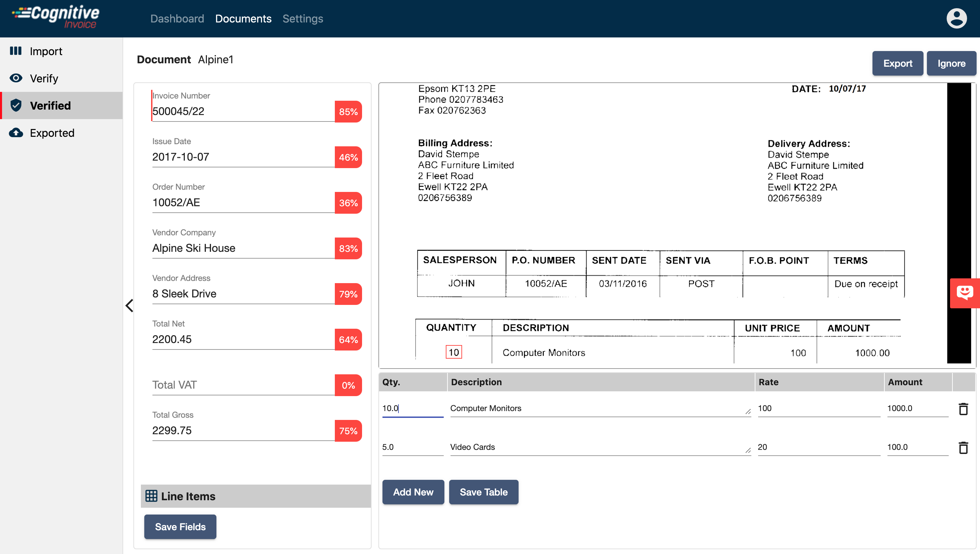Open the red chat feedback widget
The width and height of the screenshot is (980, 554).
coord(964,293)
